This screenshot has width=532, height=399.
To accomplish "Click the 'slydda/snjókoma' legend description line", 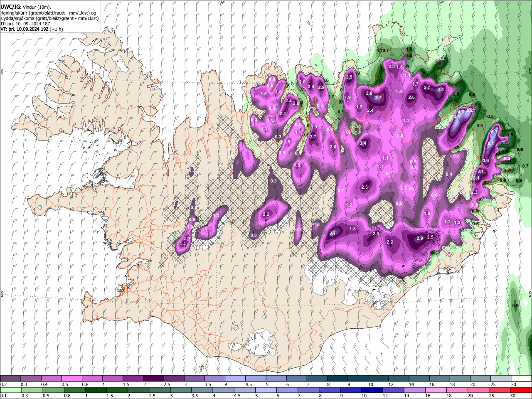I will click(49, 18).
